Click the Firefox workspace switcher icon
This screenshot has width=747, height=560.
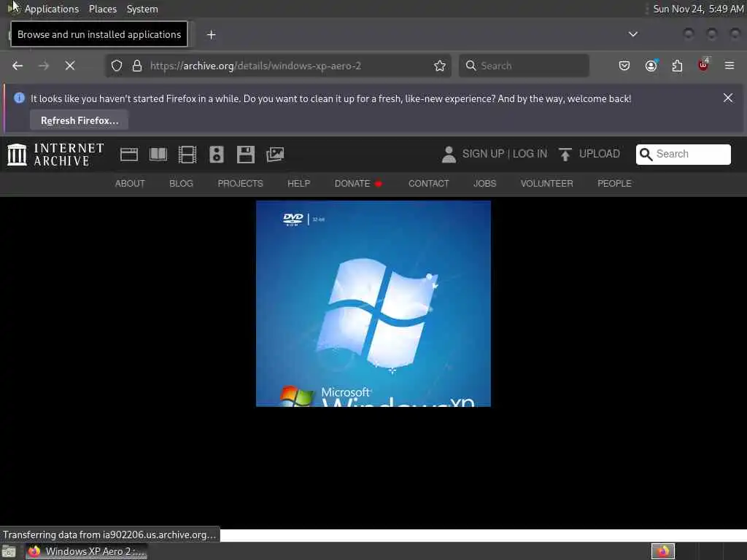coord(662,551)
